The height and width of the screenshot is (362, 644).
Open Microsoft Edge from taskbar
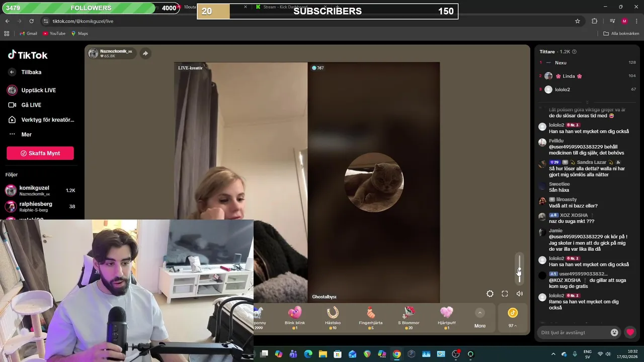(308, 354)
